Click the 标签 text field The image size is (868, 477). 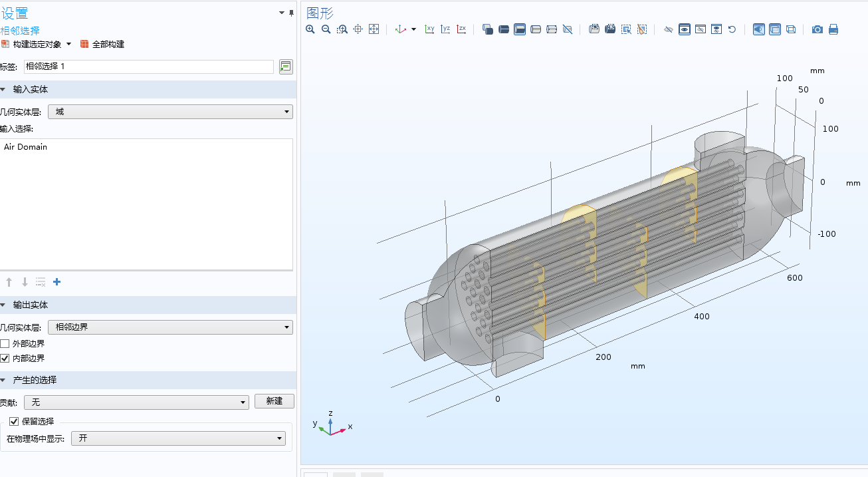click(x=149, y=67)
